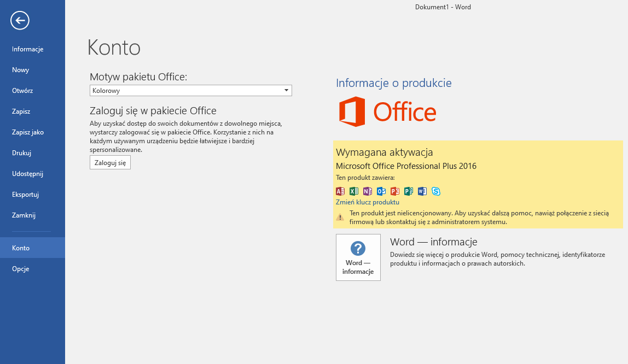Click the back arrow circle icon

20,20
